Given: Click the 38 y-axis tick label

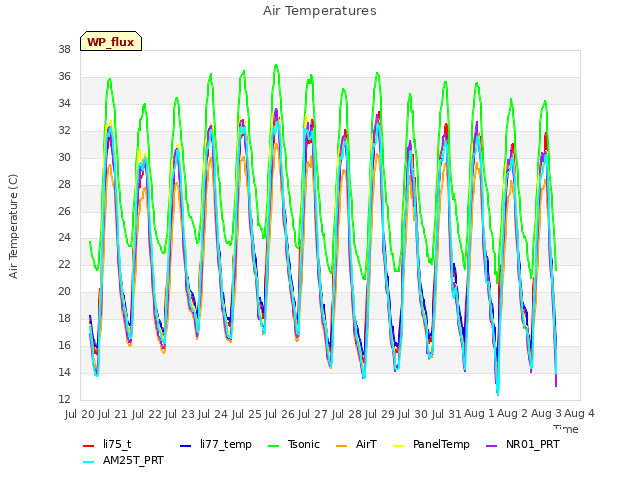Looking at the screenshot, I should [x=64, y=50].
